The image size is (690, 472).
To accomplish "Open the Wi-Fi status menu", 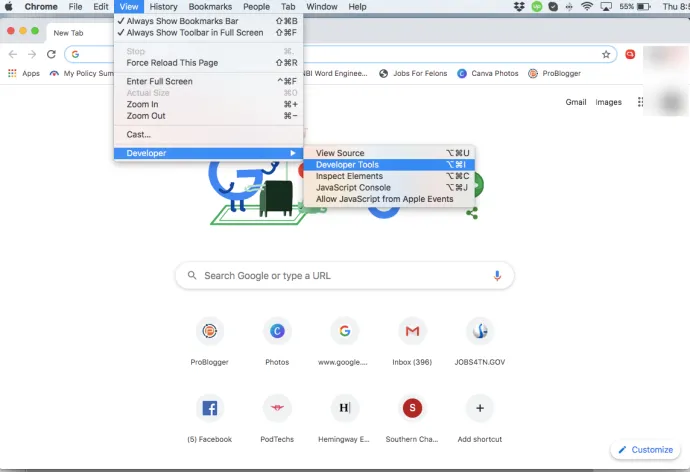I will [587, 7].
